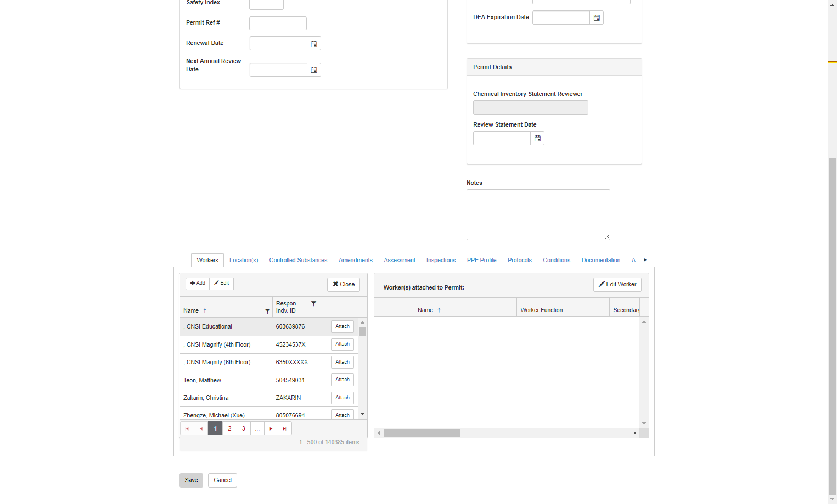837x504 pixels.
Task: Open the DEA Expiration Date calendar picker
Action: [597, 18]
